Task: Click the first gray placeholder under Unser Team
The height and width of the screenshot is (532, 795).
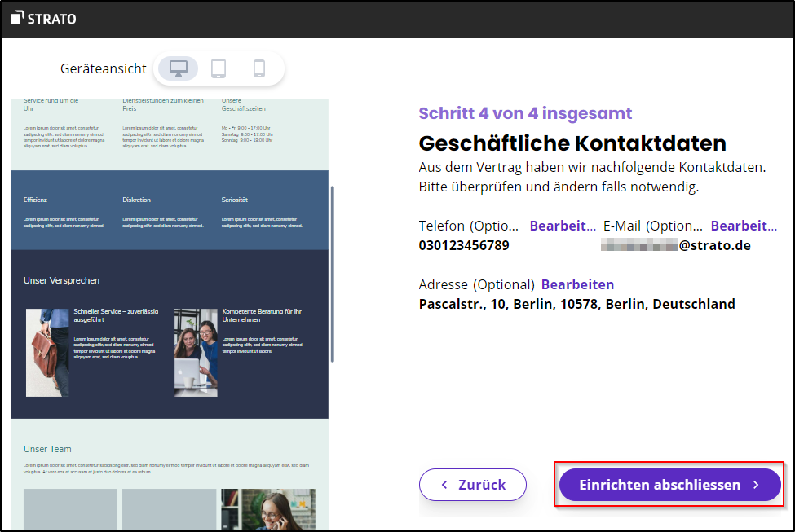Action: click(70, 508)
